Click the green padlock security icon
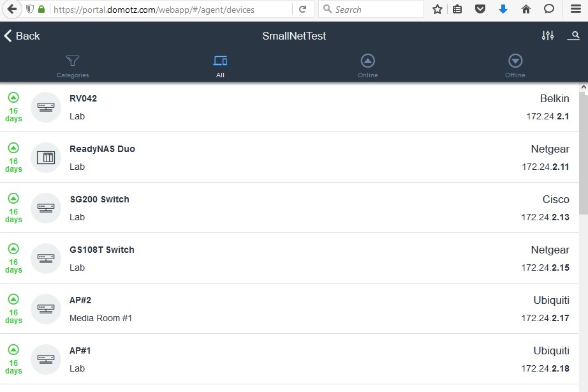This screenshot has width=588, height=392. 41,9
